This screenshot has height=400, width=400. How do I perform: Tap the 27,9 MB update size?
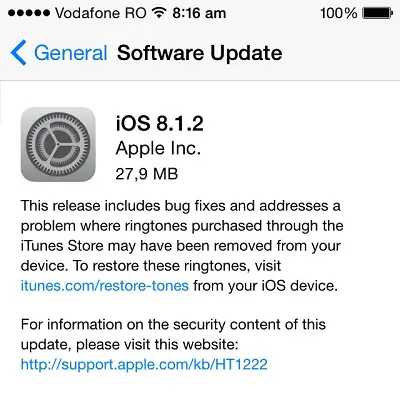147,174
